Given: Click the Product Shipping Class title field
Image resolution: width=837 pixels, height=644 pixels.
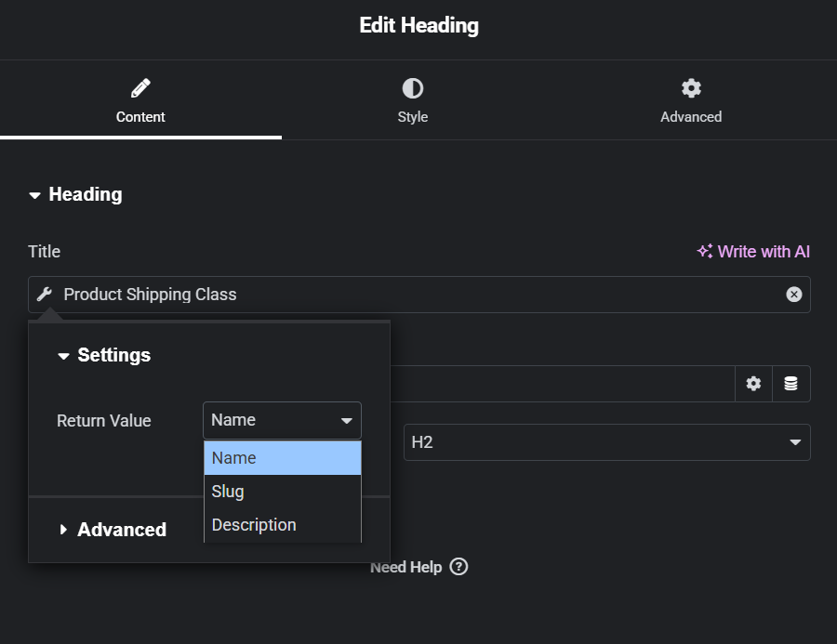Looking at the screenshot, I should (x=419, y=295).
